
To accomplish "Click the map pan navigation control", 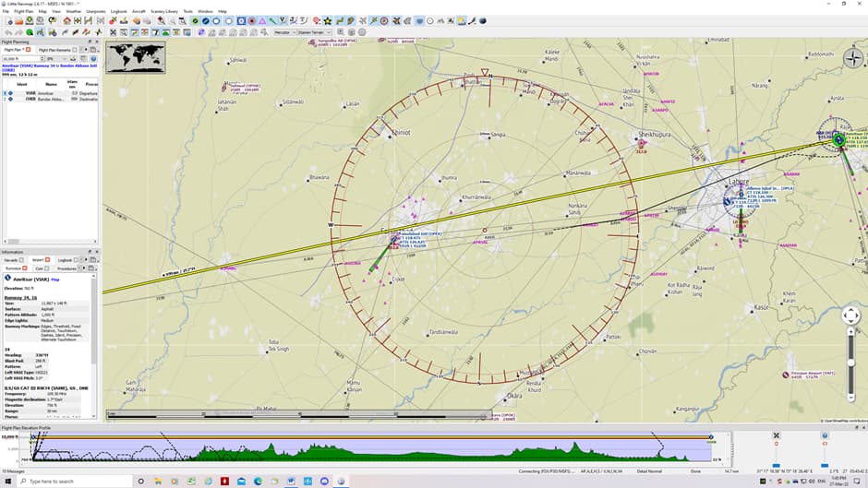I will click(x=850, y=315).
